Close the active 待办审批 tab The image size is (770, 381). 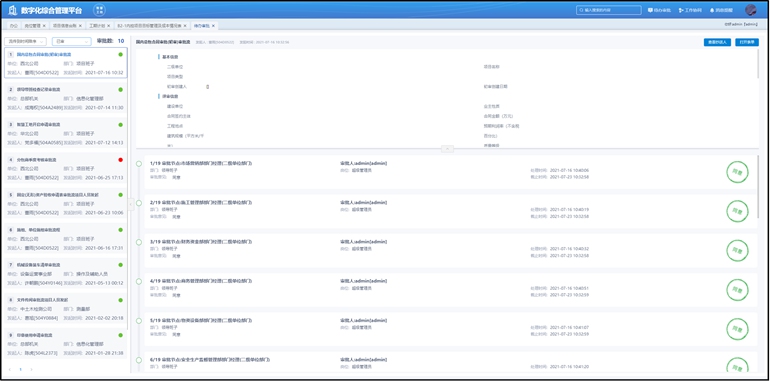(x=213, y=26)
